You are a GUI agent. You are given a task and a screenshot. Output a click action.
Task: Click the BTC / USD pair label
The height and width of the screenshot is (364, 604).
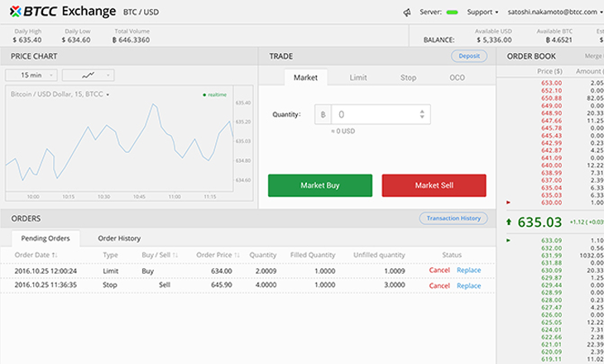pos(141,12)
